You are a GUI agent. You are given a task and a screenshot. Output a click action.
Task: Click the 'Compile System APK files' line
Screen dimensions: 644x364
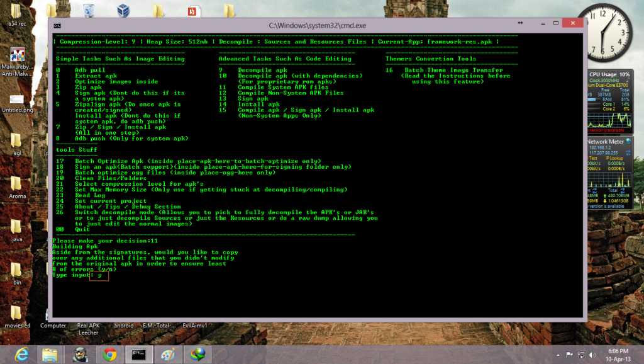pos(283,87)
